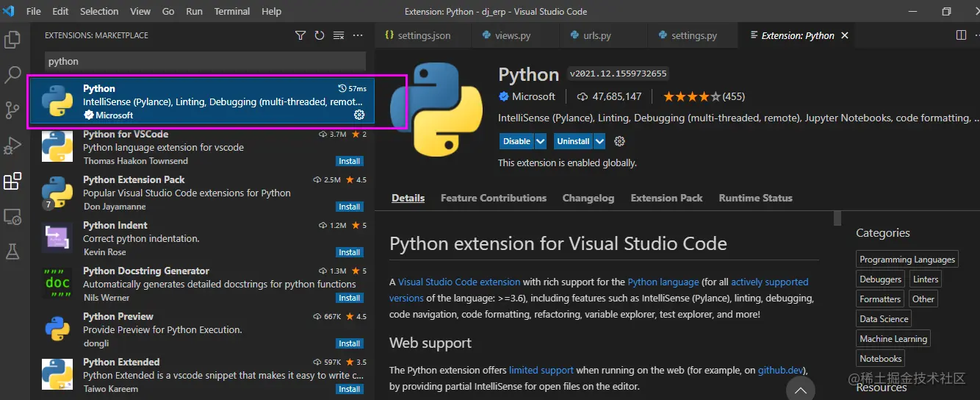Click the split editor icon
The width and height of the screenshot is (980, 400).
point(961,35)
